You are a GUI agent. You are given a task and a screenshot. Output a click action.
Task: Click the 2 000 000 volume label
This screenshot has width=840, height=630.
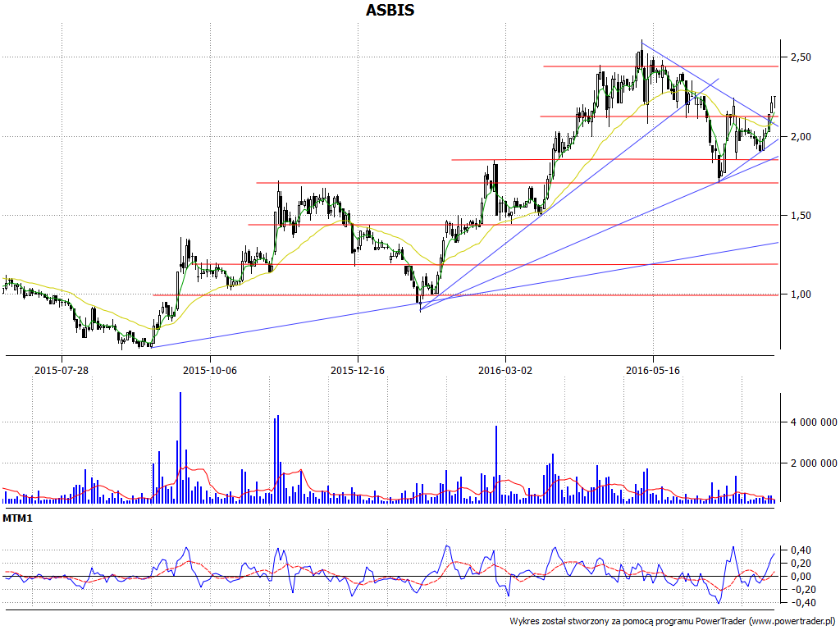[813, 463]
